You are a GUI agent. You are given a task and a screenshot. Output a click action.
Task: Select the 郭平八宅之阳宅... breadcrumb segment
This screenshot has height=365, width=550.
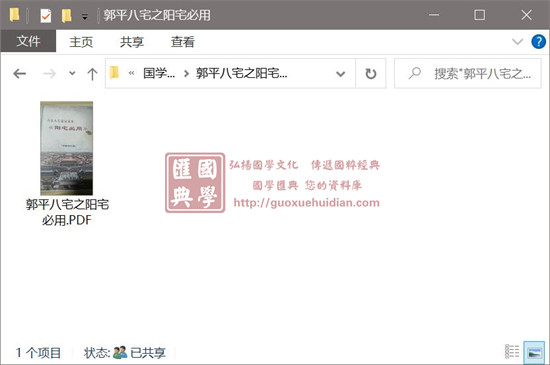pos(242,73)
